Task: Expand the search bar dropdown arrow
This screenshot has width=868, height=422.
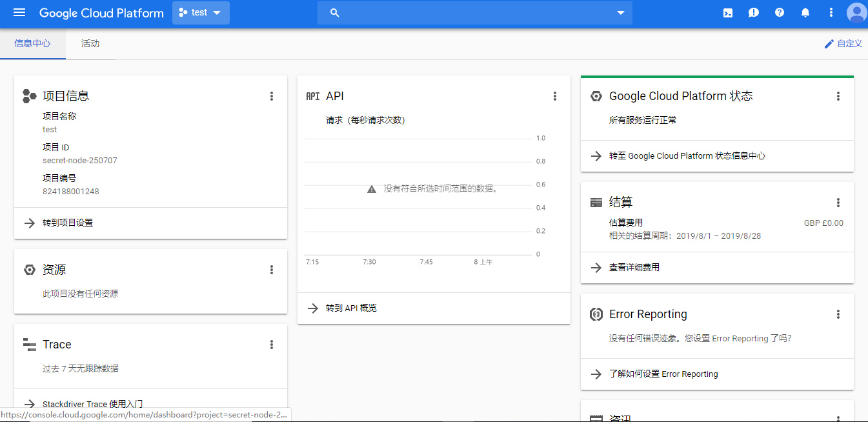Action: pos(620,12)
